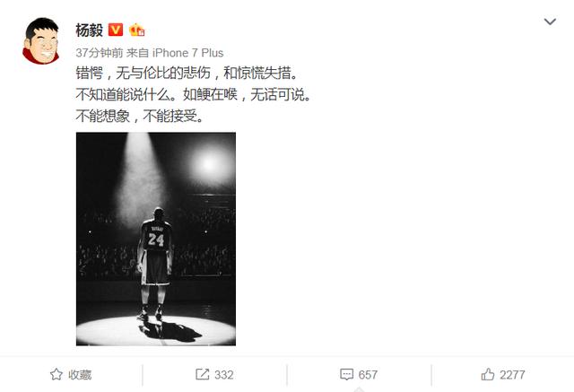574x392 pixels.
Task: Click the iPhone 7 Plus source link
Action: pos(187,53)
